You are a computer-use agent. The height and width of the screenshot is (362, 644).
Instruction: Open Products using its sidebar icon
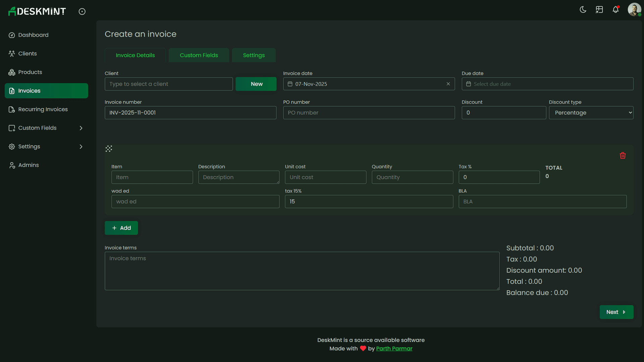coord(12,72)
